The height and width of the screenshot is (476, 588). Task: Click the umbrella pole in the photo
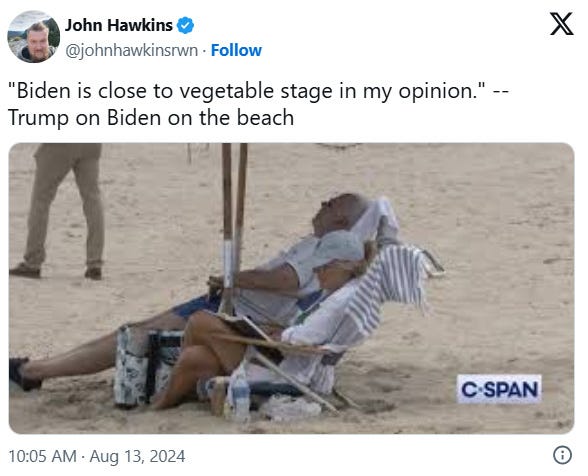tap(233, 225)
